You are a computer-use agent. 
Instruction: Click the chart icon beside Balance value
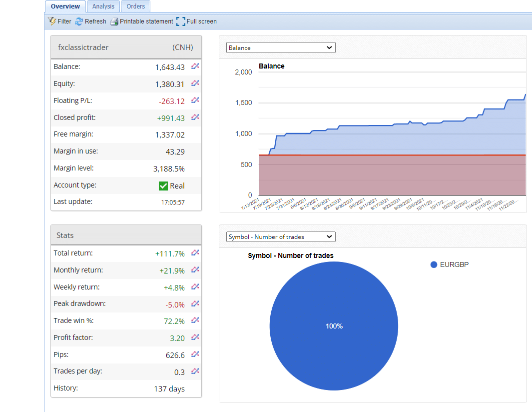(195, 66)
